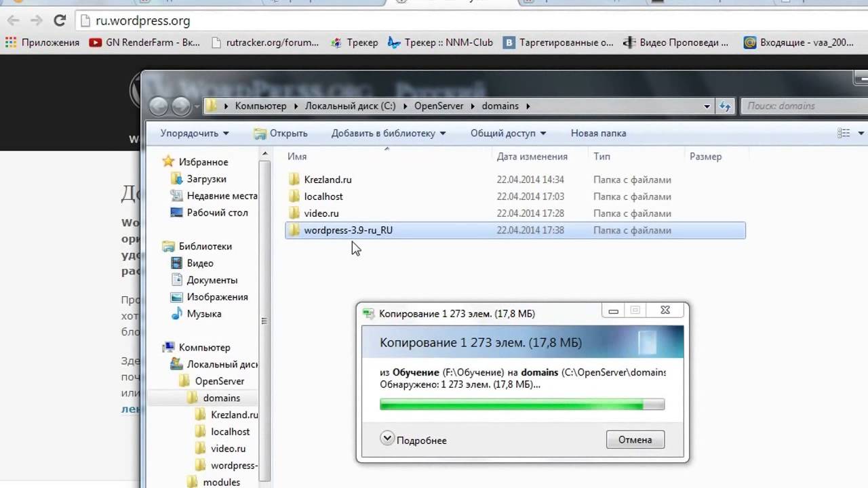The height and width of the screenshot is (488, 868).
Task: Minimize the copy progress dialog
Action: click(613, 311)
